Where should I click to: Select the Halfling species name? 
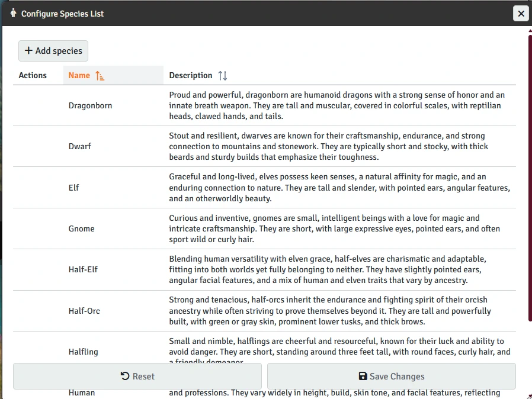coord(84,352)
